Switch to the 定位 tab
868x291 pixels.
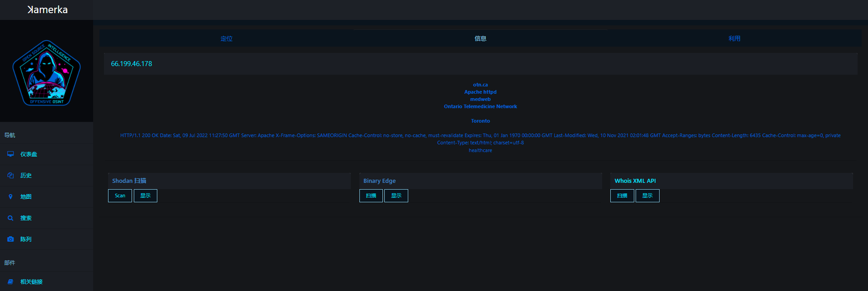coord(226,38)
